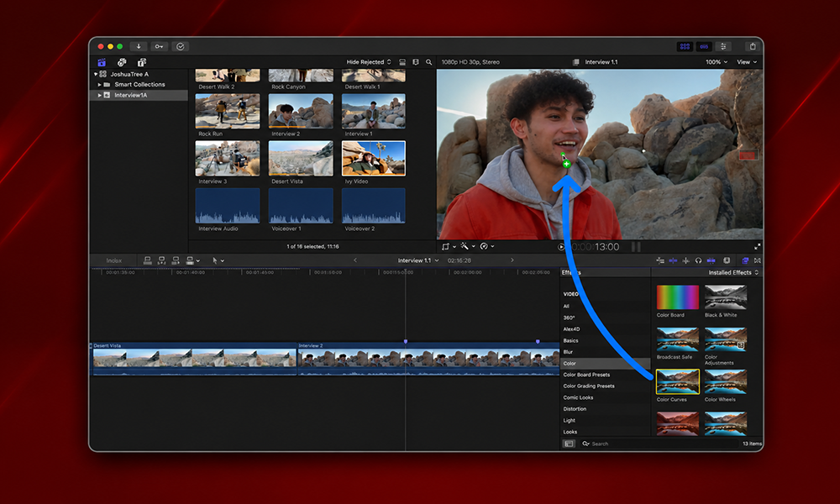Open the viewer View options dropdown
The width and height of the screenshot is (840, 504).
[747, 62]
